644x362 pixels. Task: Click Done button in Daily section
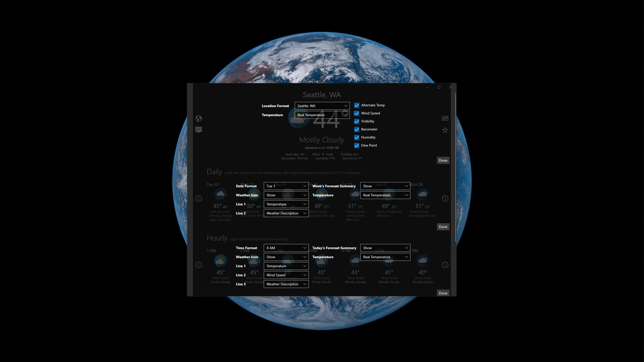pyautogui.click(x=443, y=227)
